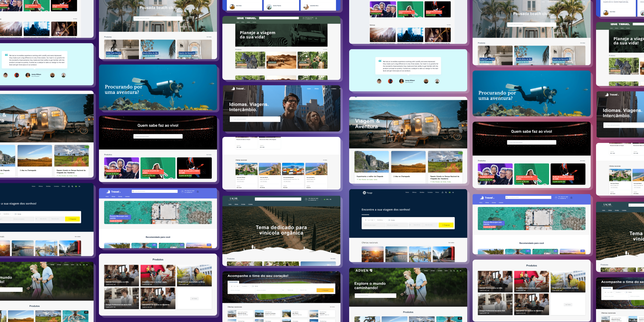Click the ADVEN arrow logo
Screen dimensions: 644x322
371,270
